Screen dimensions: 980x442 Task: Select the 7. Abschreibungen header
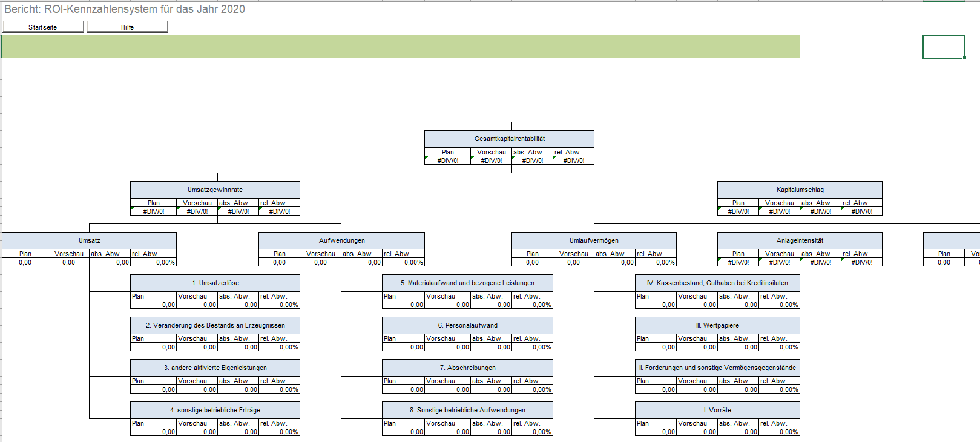click(467, 368)
